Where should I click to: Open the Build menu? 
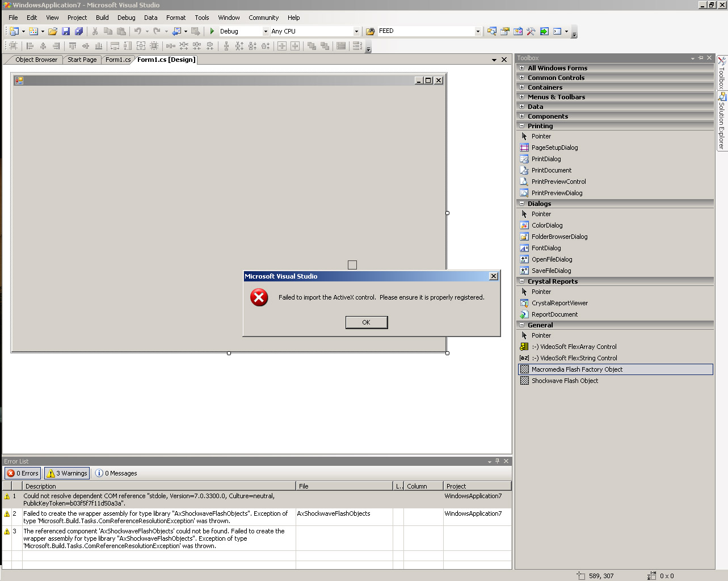[102, 18]
